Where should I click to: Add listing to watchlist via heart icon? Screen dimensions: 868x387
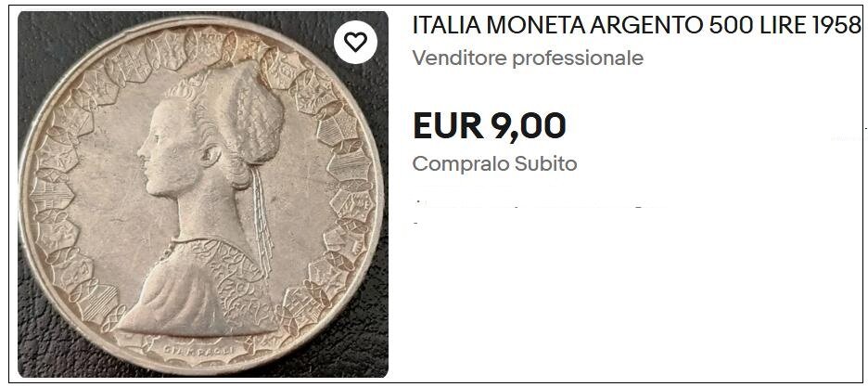pos(355,42)
